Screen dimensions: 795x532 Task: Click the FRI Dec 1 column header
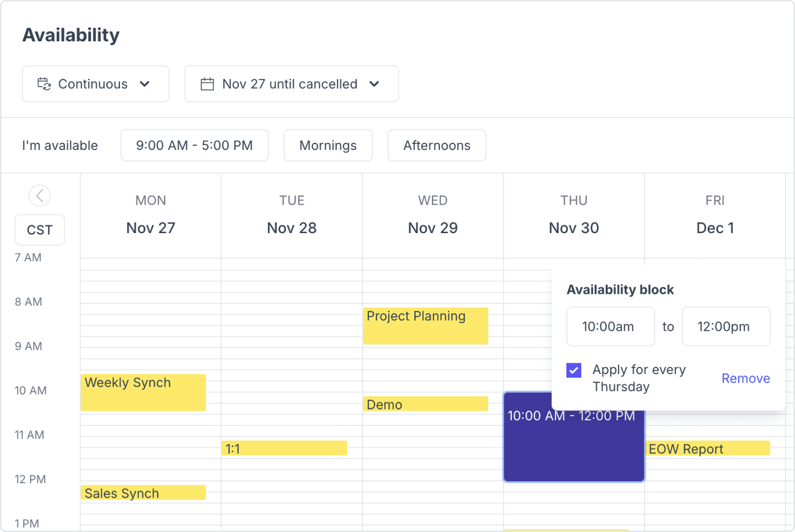pos(715,215)
